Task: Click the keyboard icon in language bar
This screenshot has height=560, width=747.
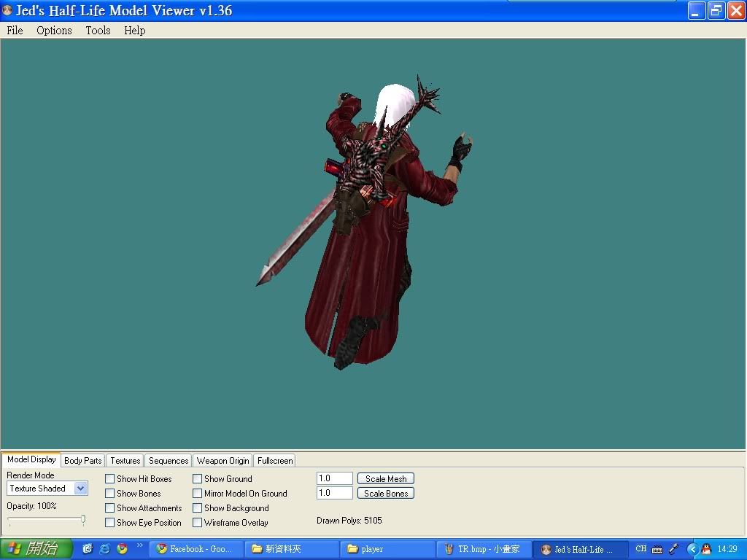Action: [657, 549]
